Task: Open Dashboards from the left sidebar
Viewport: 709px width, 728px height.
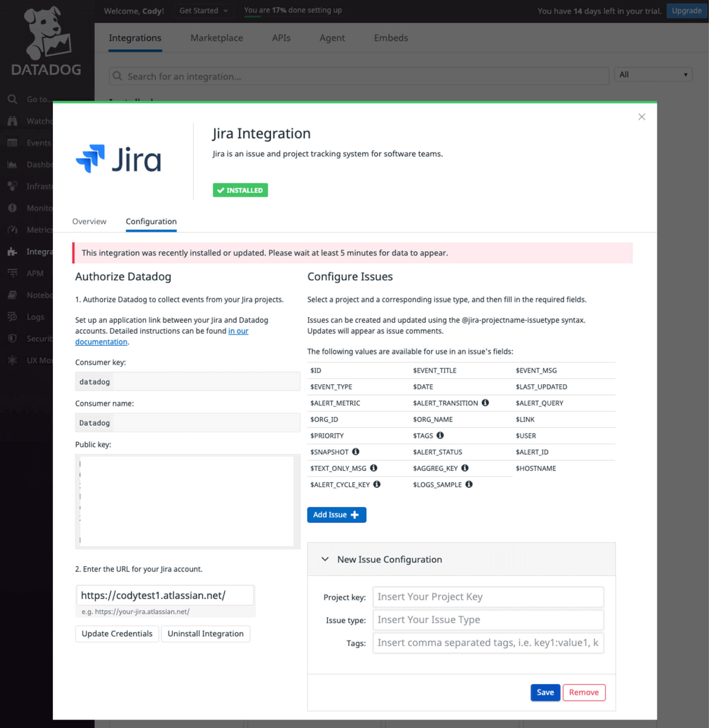Action: 12,164
